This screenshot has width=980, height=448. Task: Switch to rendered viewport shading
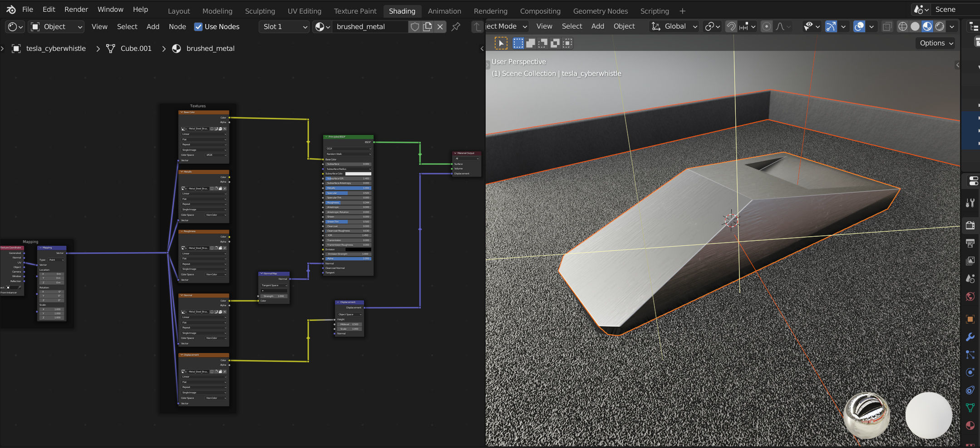(x=940, y=26)
